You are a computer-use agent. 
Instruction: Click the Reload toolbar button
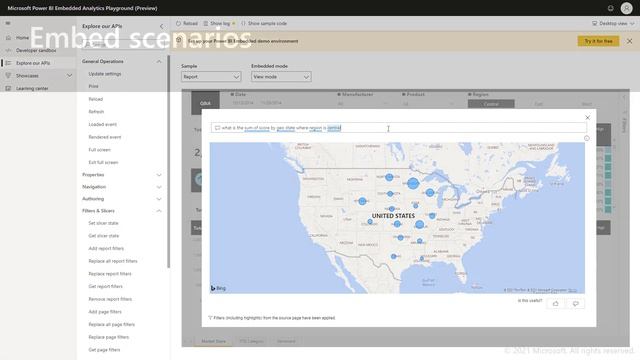click(x=187, y=24)
